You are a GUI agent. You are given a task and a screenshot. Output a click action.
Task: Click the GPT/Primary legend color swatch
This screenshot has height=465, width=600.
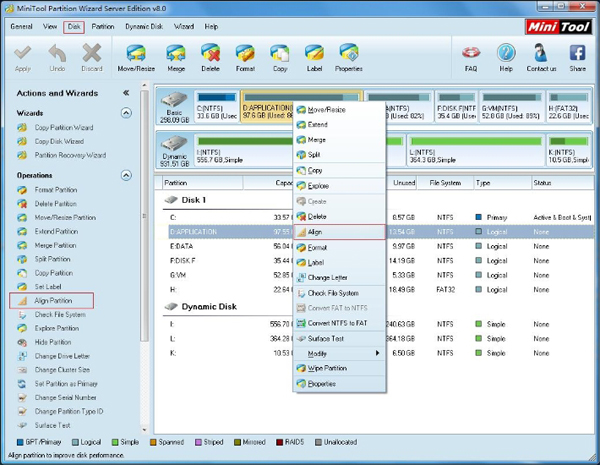tap(20, 442)
